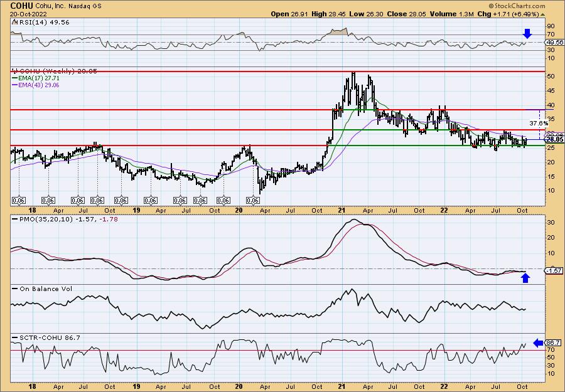Click the RSI(14) 49.56 indicator label
This screenshot has height=392, width=565.
[x=43, y=22]
